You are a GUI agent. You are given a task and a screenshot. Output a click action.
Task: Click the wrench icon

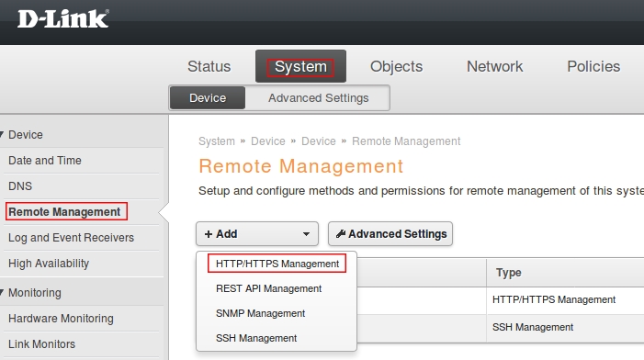point(341,234)
